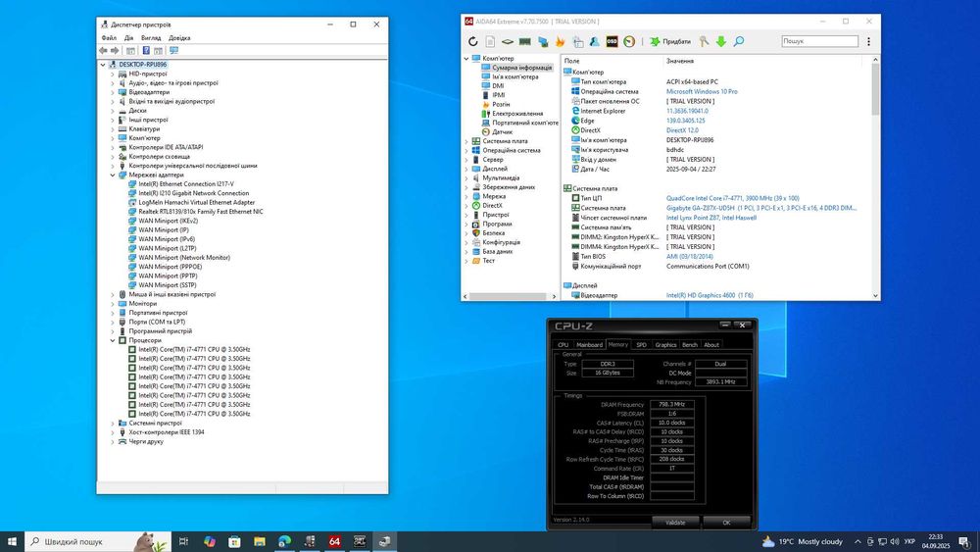The image size is (980, 552).
Task: Collapse the Комп'ютер node in AIDA64 tree
Action: [x=466, y=58]
